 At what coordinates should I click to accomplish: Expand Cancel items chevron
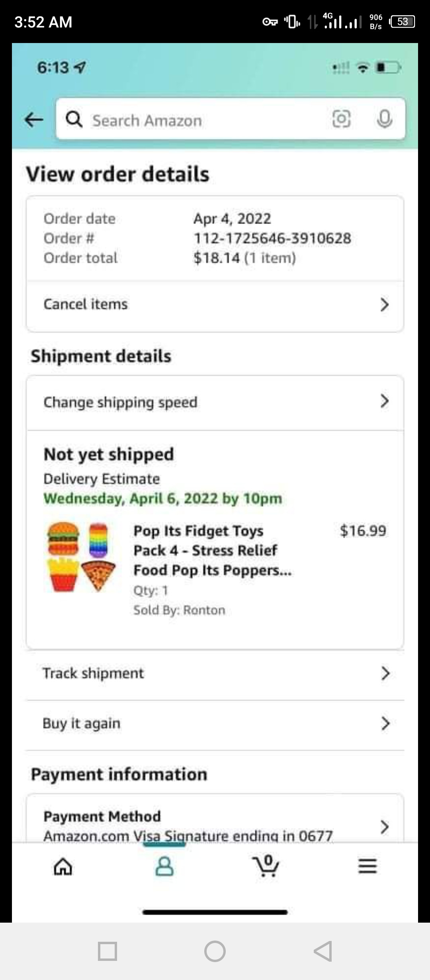pyautogui.click(x=384, y=304)
